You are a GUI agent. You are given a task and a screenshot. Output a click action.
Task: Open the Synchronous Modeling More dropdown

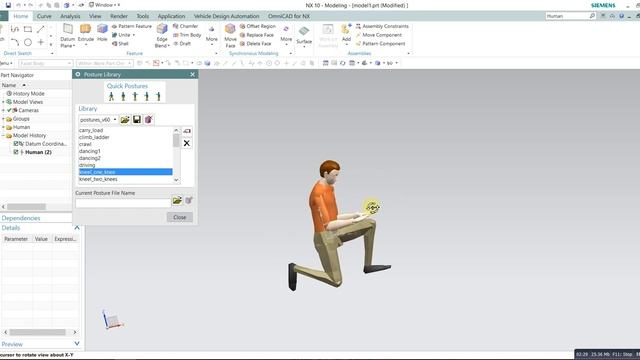point(286,35)
